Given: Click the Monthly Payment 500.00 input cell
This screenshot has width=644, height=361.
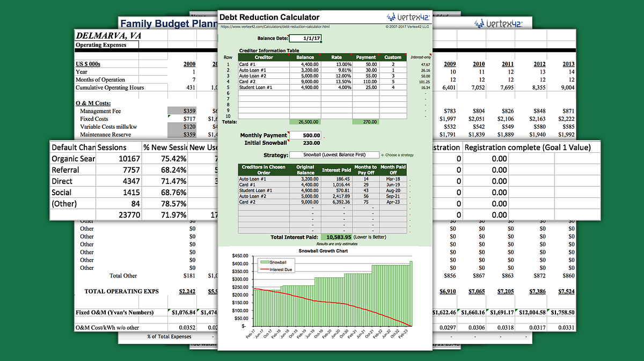Looking at the screenshot, I should click(305, 136).
